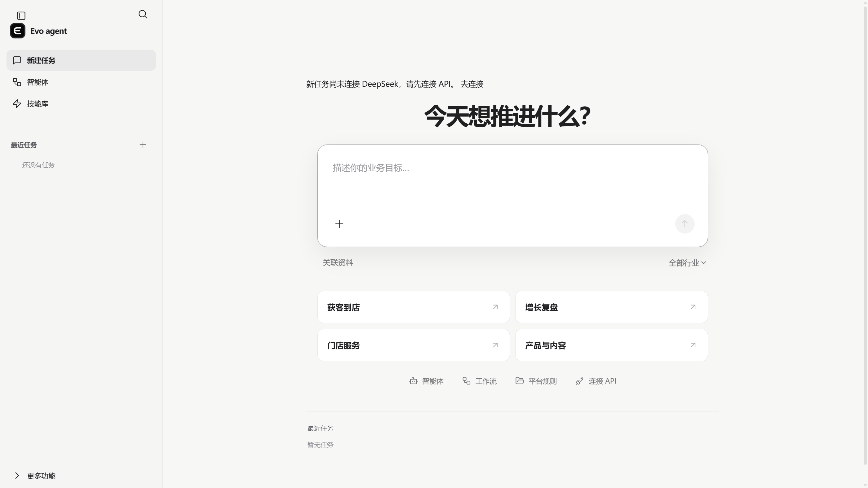Click the workflow icon next to 工作流
868x488 pixels.
[x=466, y=381]
